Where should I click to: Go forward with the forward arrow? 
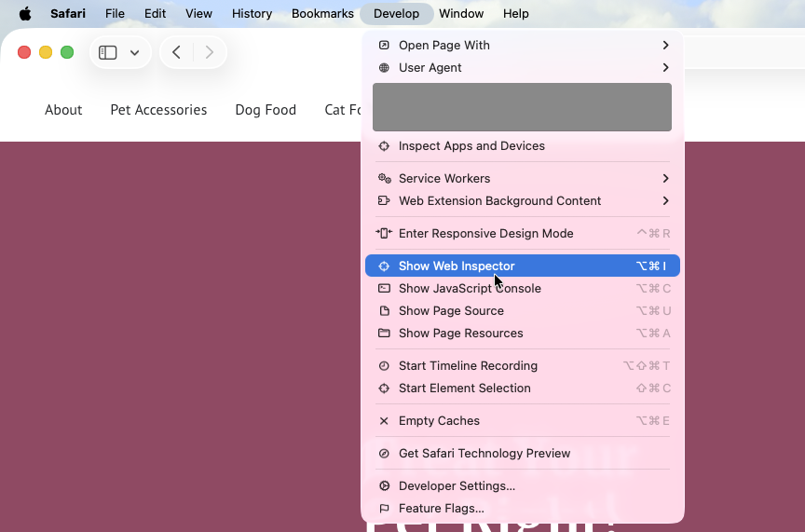pyautogui.click(x=209, y=52)
